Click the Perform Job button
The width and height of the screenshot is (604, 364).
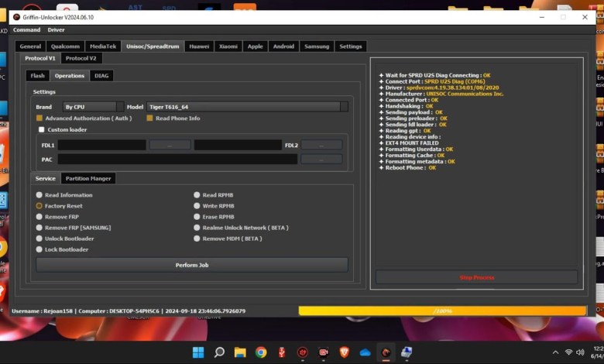click(191, 265)
